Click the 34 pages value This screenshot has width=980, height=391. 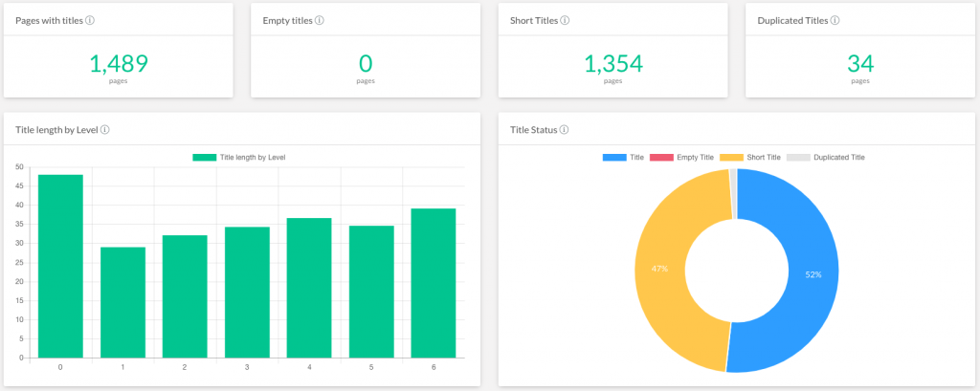(x=860, y=64)
